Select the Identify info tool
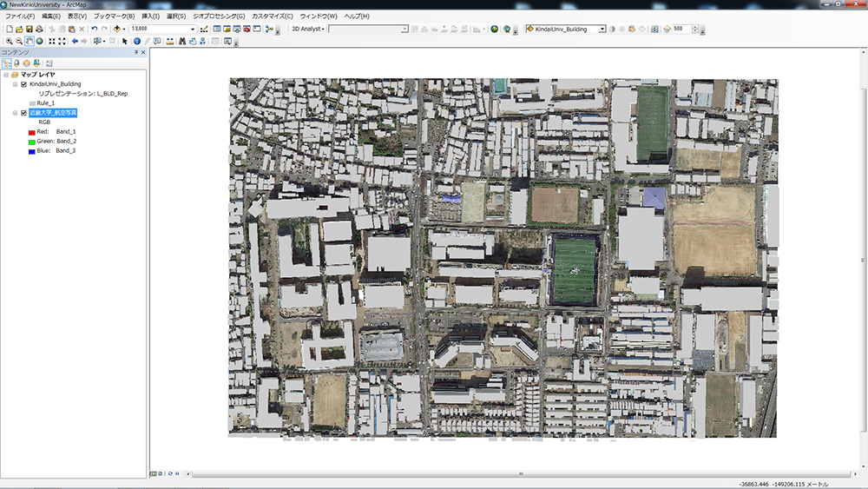 pyautogui.click(x=137, y=41)
